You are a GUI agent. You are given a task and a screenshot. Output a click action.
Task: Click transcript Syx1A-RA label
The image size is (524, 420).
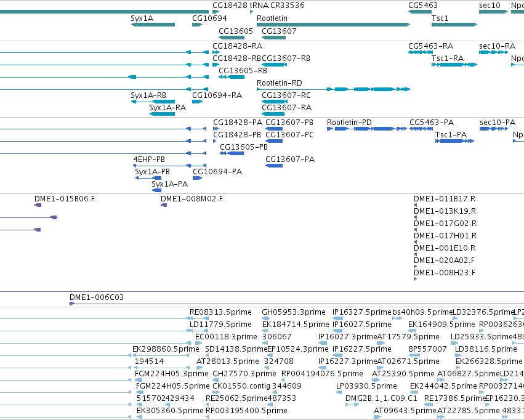click(167, 108)
